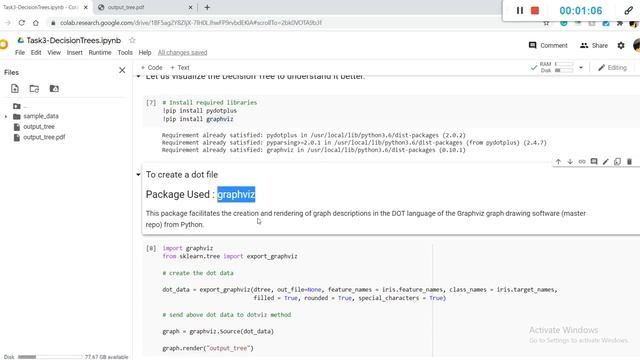This screenshot has height=360, width=640.
Task: Copy link to the selected cell
Action: (x=582, y=162)
